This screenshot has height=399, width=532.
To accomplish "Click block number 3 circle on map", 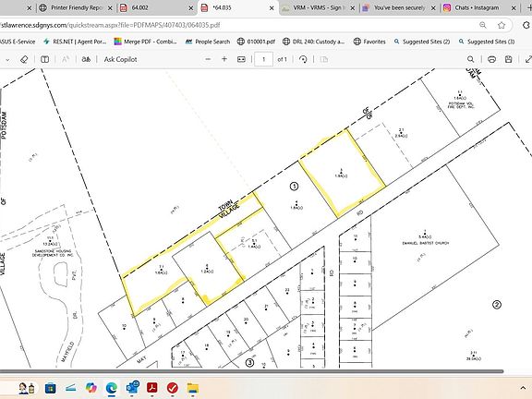I will (x=249, y=363).
